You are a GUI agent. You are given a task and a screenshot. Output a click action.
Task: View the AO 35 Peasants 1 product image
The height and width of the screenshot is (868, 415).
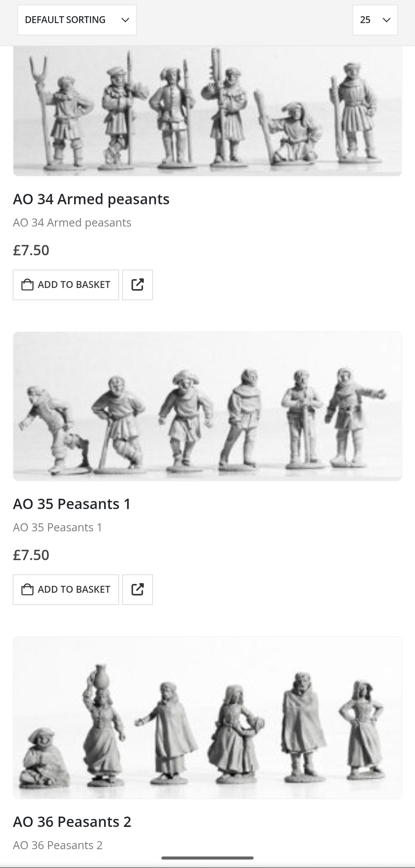coord(207,406)
